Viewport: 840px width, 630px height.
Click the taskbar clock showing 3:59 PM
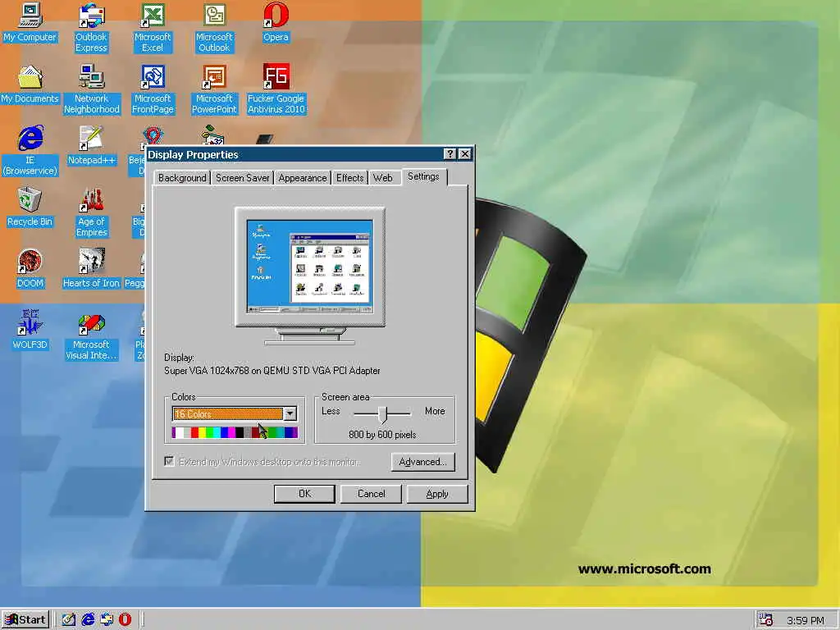click(x=805, y=620)
